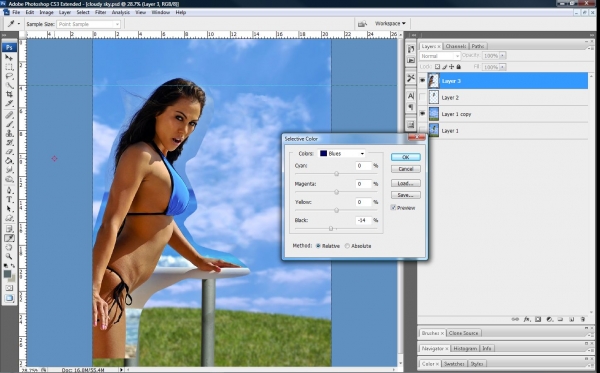
Task: Hide Layer 3 using its eye icon
Action: [422, 81]
